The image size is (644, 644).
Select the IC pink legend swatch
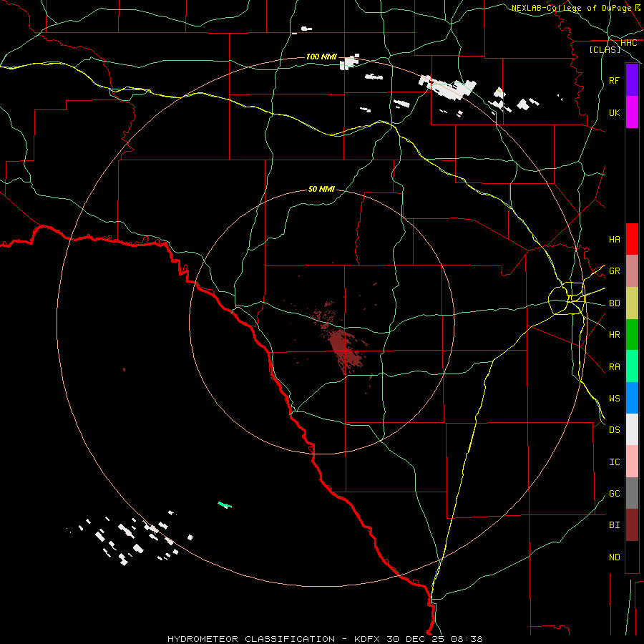pyautogui.click(x=632, y=462)
